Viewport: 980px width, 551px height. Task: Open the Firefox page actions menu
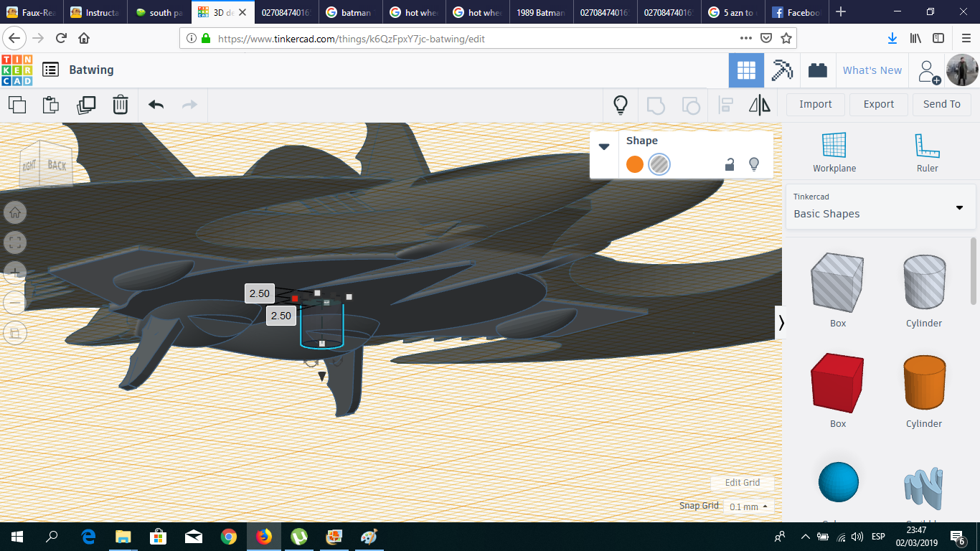(x=746, y=38)
